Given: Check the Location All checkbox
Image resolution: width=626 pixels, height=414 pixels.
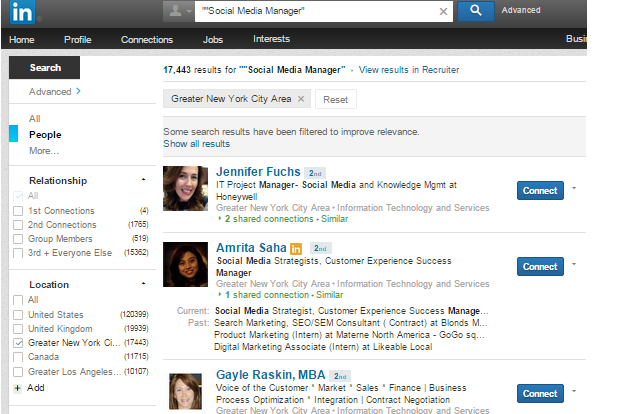Looking at the screenshot, I should (x=18, y=300).
